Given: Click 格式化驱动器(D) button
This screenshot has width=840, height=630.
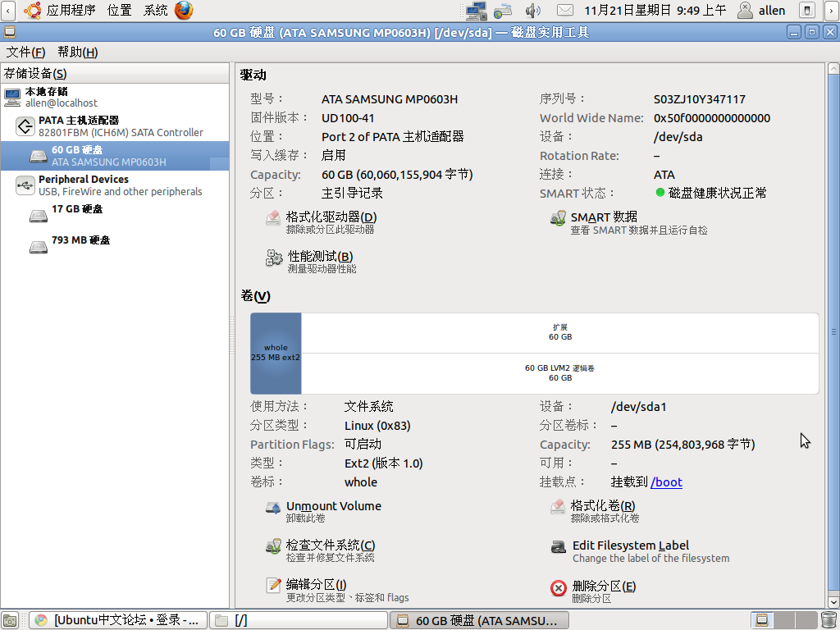Looking at the screenshot, I should point(322,221).
